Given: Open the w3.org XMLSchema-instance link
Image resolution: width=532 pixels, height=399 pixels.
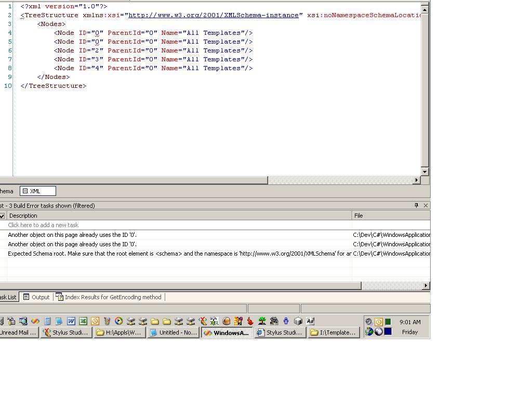Looking at the screenshot, I should pyautogui.click(x=214, y=15).
